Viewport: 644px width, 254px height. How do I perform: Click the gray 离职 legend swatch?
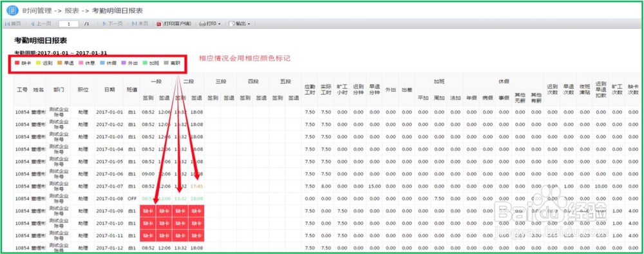[x=166, y=63]
